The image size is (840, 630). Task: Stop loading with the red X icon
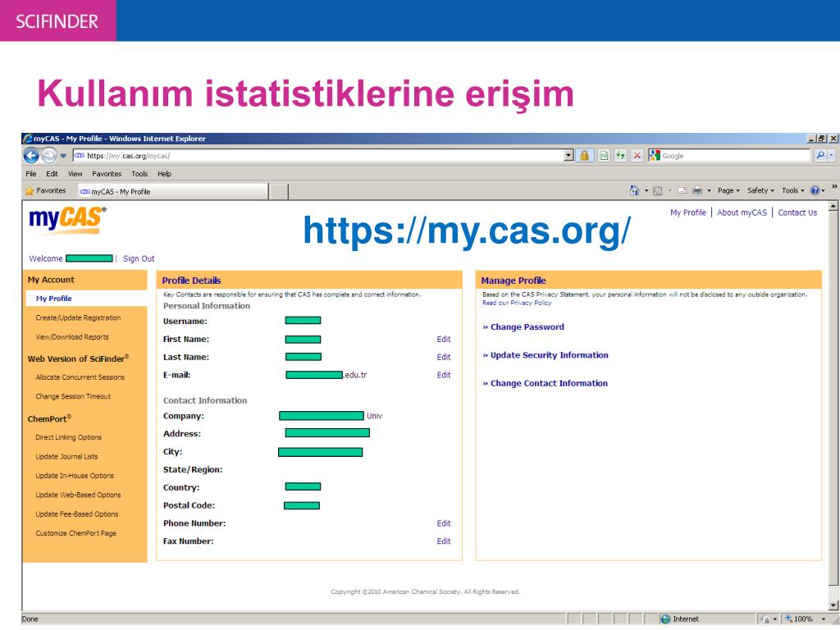click(637, 156)
